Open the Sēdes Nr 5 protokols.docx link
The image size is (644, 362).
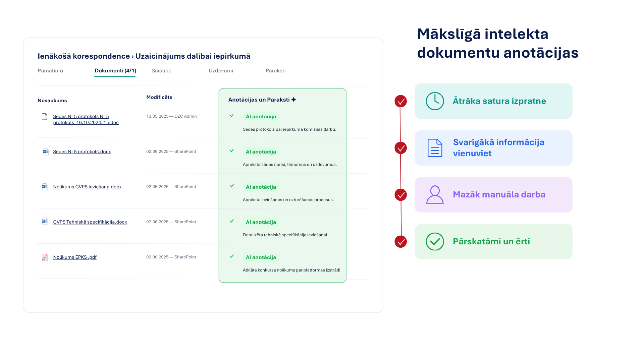coord(82,152)
